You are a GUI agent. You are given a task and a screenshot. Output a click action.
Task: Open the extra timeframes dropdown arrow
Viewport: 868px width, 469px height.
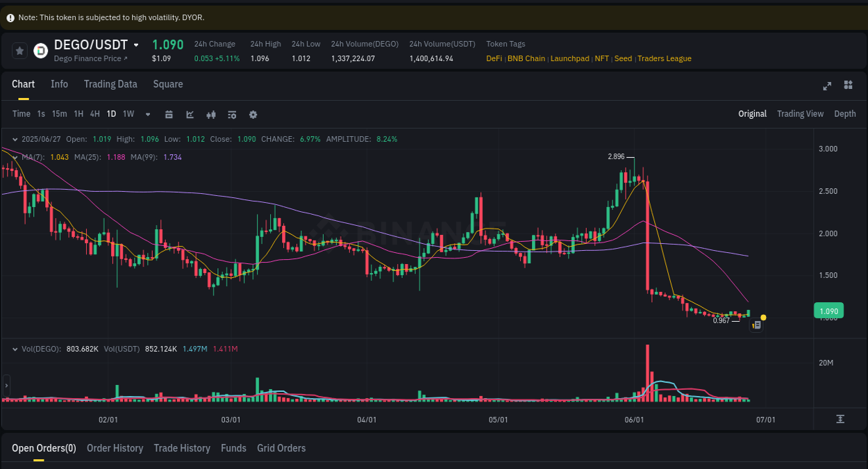(x=147, y=114)
